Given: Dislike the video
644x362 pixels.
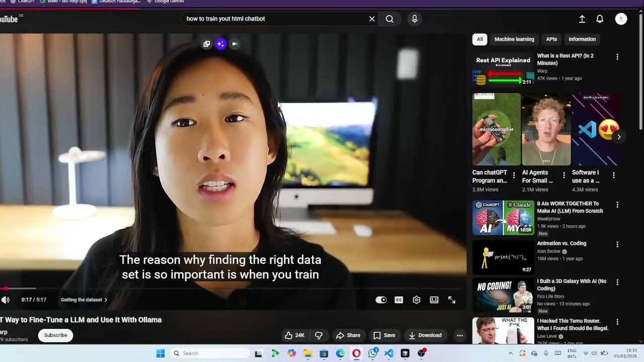Looking at the screenshot, I should (x=318, y=335).
